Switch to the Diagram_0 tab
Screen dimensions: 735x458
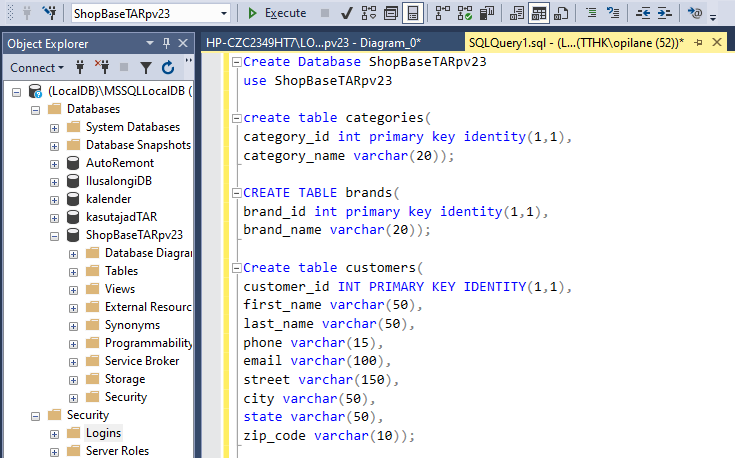click(x=313, y=43)
